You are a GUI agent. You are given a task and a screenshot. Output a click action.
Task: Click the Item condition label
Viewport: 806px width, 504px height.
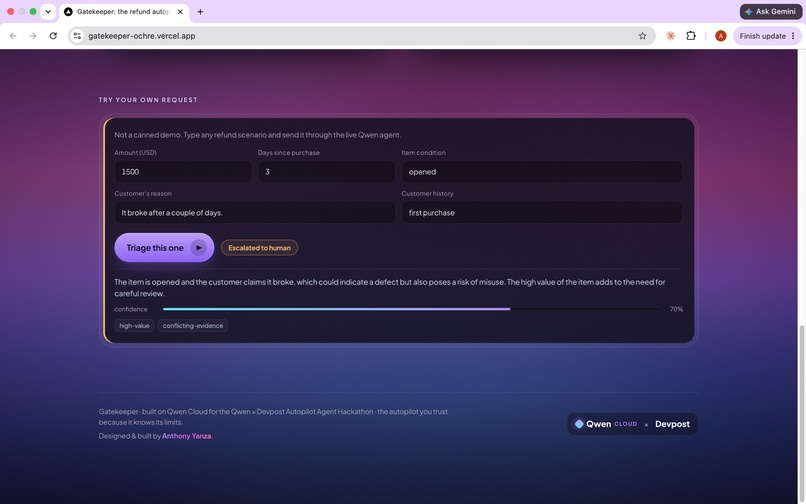pos(424,153)
